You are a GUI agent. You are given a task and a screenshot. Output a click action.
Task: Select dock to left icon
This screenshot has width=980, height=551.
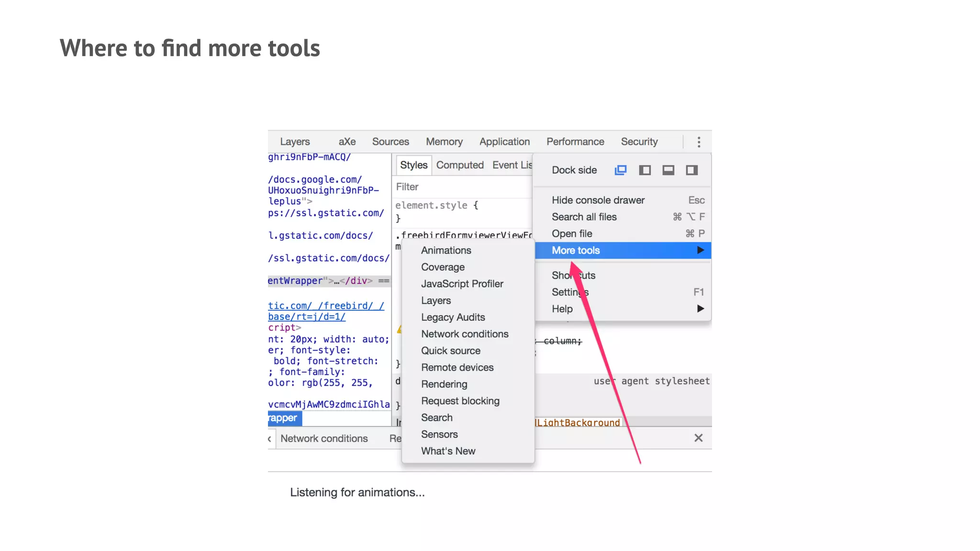click(645, 170)
